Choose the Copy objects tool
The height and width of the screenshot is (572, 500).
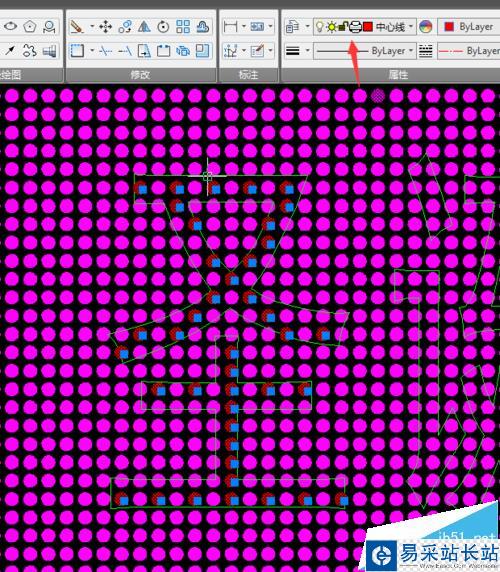click(x=125, y=27)
